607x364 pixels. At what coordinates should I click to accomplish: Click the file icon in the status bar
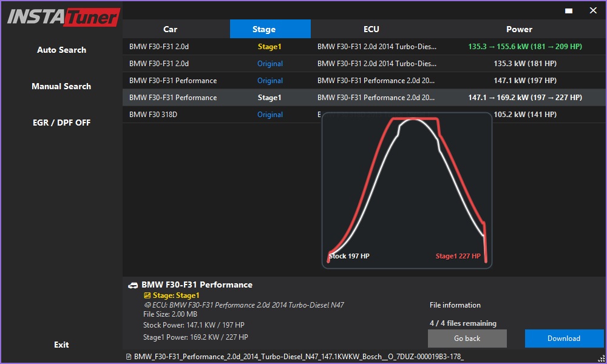129,357
